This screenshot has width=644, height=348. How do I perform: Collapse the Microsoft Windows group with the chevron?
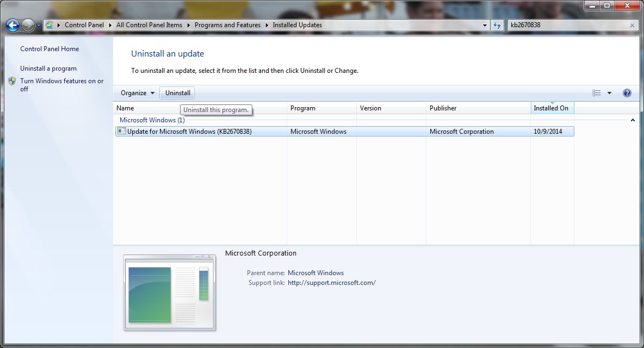click(633, 120)
